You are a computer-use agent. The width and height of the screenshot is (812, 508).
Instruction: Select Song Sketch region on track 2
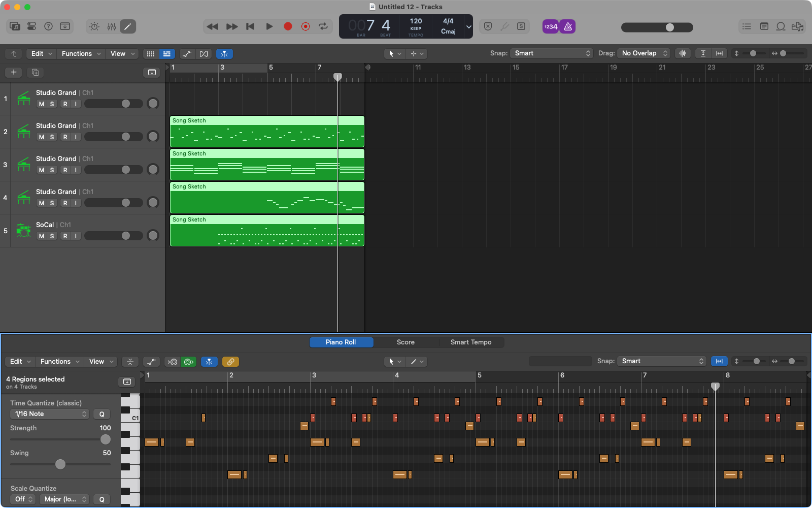click(x=267, y=132)
